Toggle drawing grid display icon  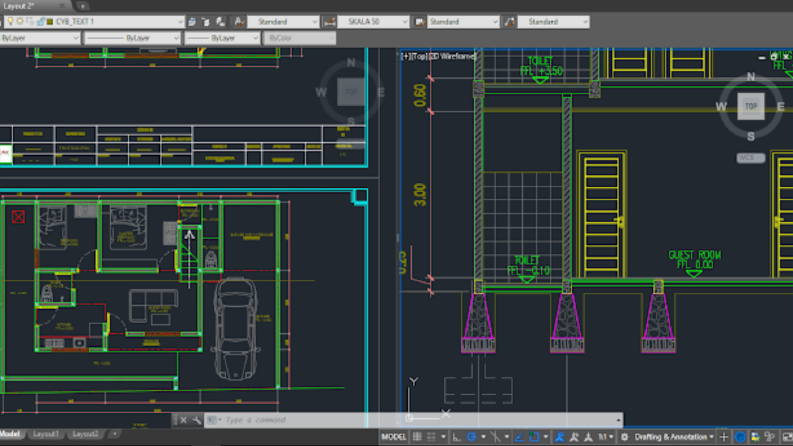[417, 437]
